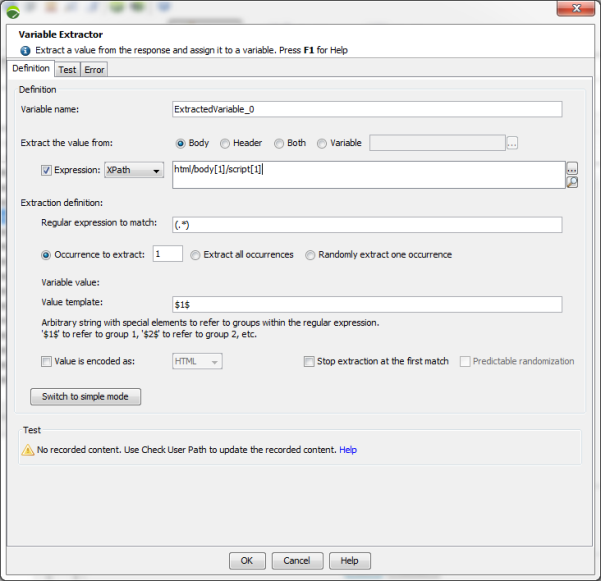This screenshot has height=581, width=601.
Task: Choose Randomly extract one occurrence
Action: (x=310, y=255)
